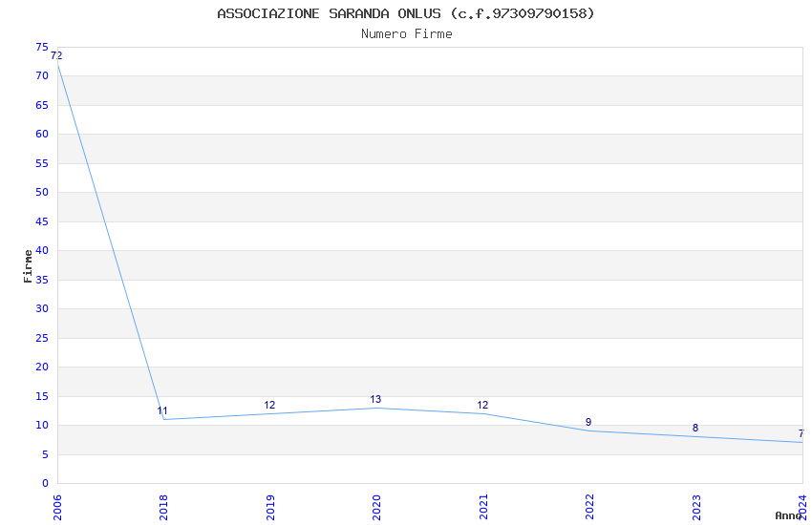Screen dimensions: 812x525
Task: Click the data label 12 above 2019
Action: [269, 405]
